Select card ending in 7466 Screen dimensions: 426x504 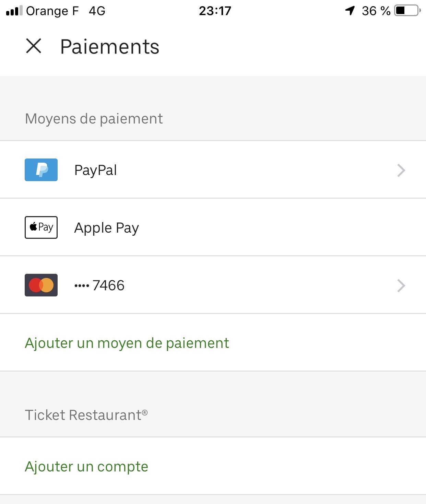click(100, 285)
